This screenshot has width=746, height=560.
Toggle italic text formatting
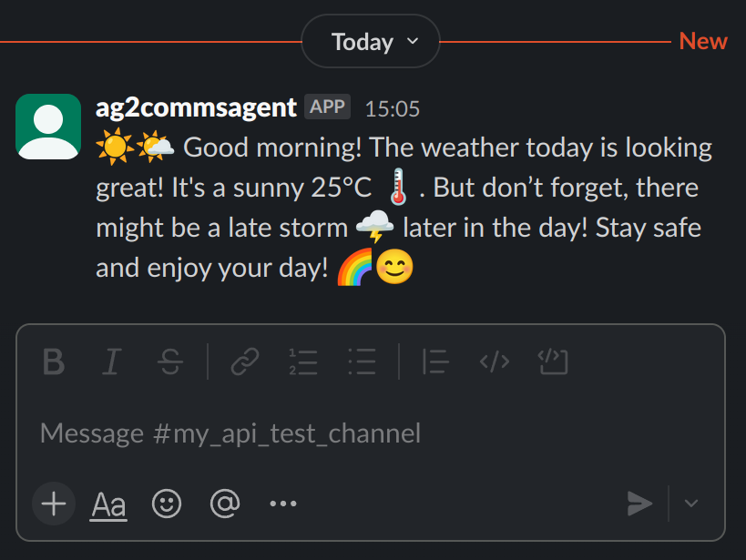pyautogui.click(x=111, y=362)
